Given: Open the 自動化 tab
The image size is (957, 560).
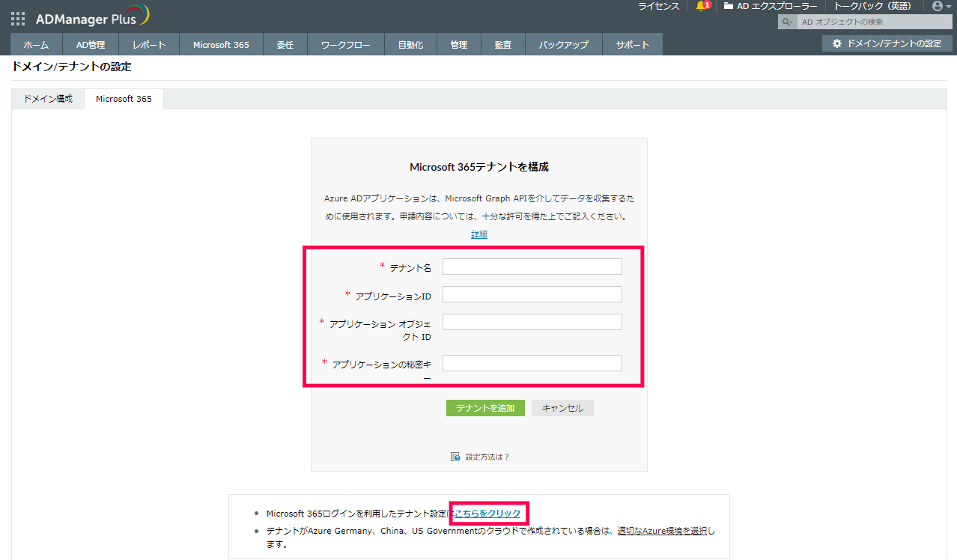Looking at the screenshot, I should (410, 44).
